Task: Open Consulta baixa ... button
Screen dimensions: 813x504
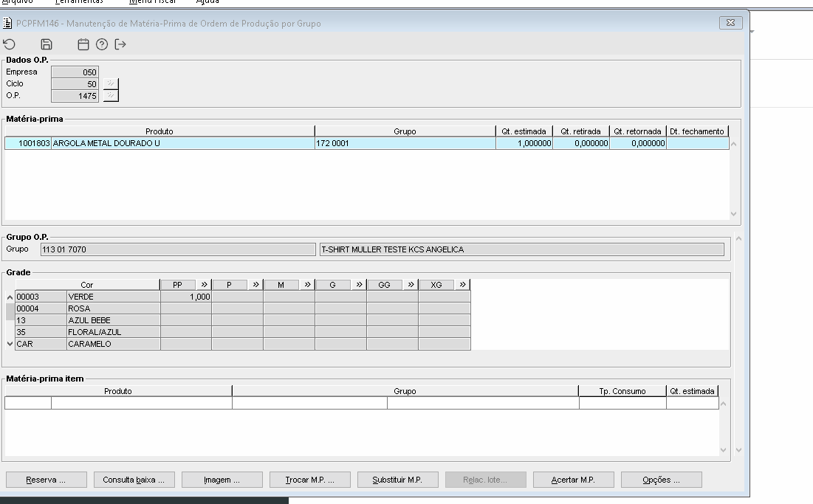Action: point(134,480)
